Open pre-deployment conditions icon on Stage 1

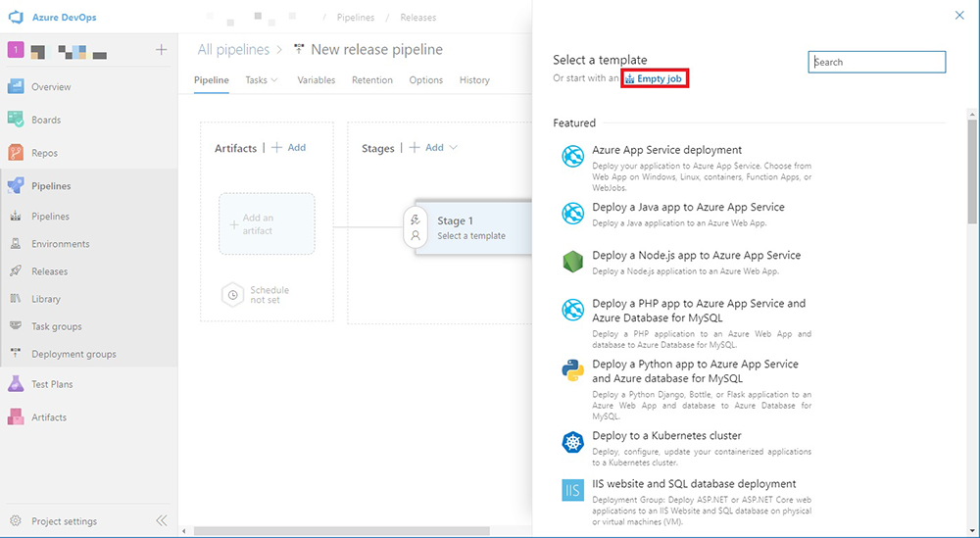pyautogui.click(x=416, y=220)
